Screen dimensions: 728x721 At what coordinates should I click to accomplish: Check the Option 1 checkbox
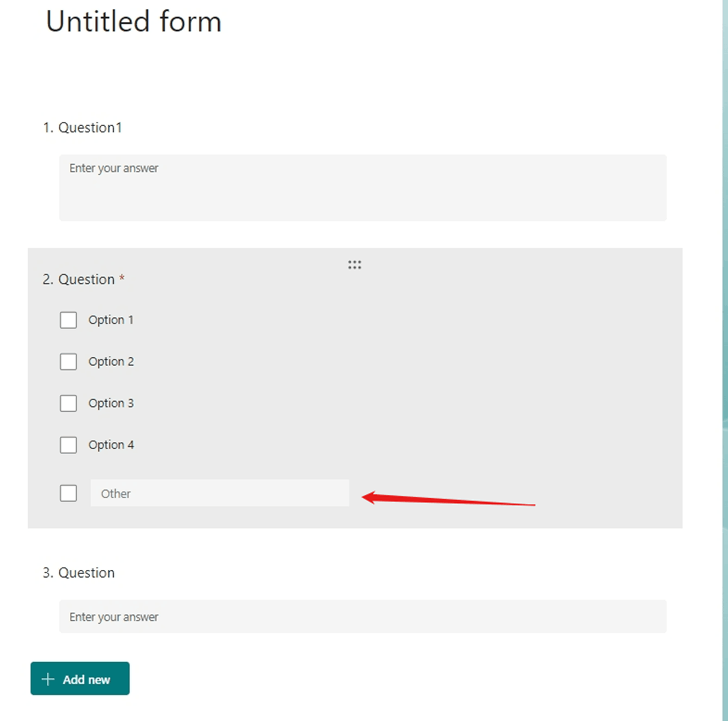68,320
